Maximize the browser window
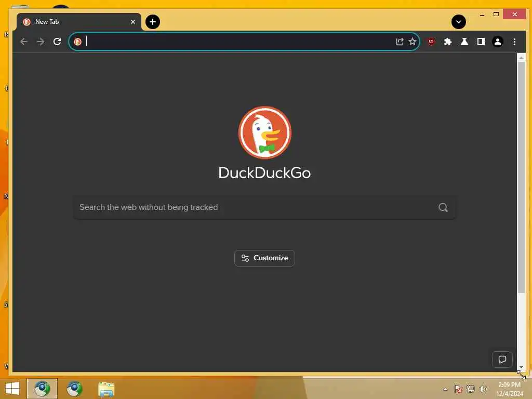Screen dimensions: 532x399 pyautogui.click(x=496, y=14)
